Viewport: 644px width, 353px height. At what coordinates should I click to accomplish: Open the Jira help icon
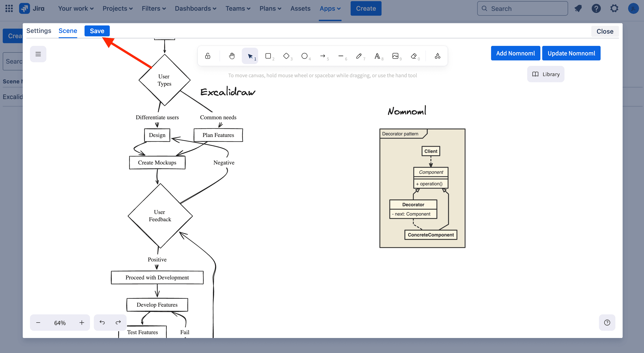596,8
